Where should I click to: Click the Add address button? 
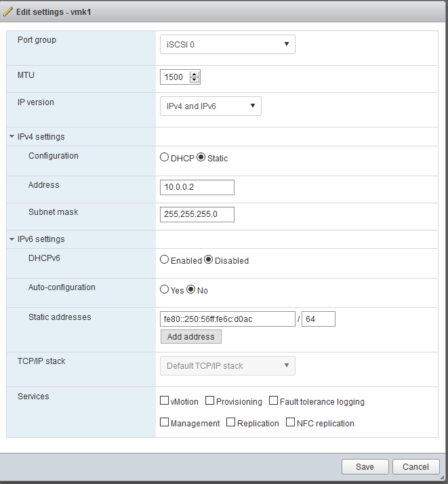191,336
